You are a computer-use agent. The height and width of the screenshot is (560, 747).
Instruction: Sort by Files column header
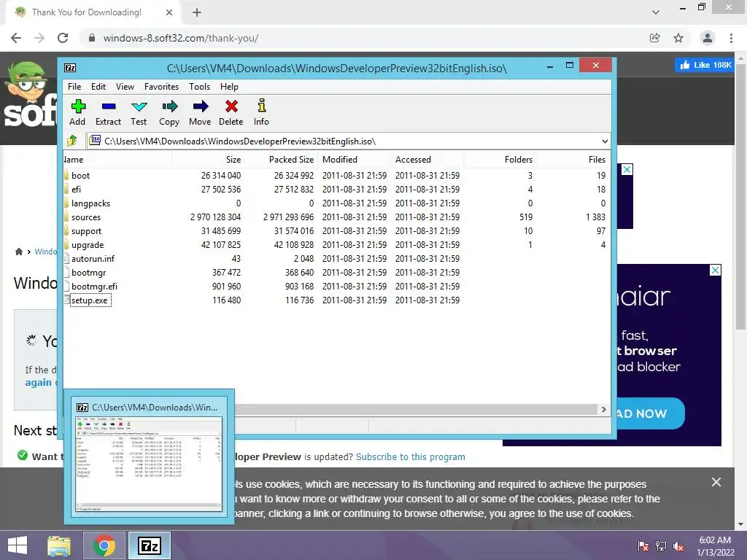(572, 160)
